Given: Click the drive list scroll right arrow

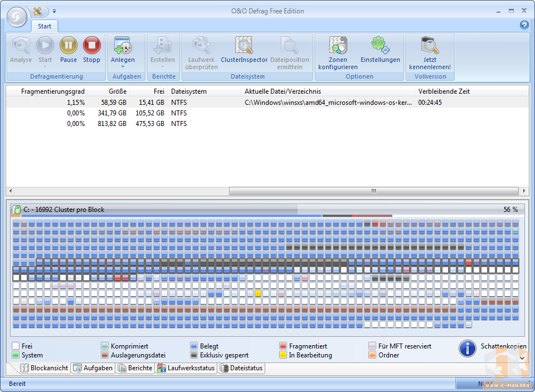Looking at the screenshot, I should (x=524, y=191).
